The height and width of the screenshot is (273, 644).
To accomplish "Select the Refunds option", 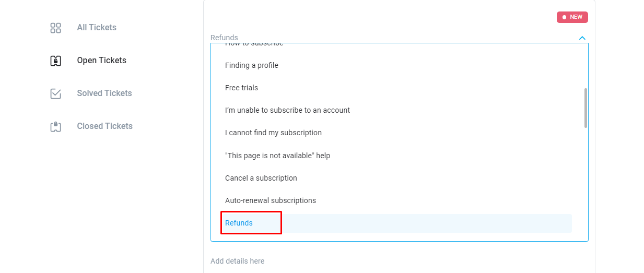I will tap(239, 223).
